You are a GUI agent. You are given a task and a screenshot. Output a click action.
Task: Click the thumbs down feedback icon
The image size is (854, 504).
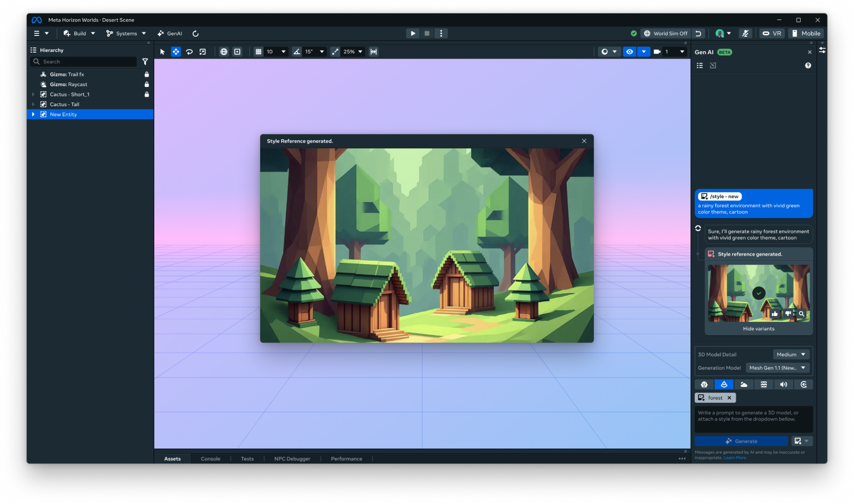coord(788,314)
